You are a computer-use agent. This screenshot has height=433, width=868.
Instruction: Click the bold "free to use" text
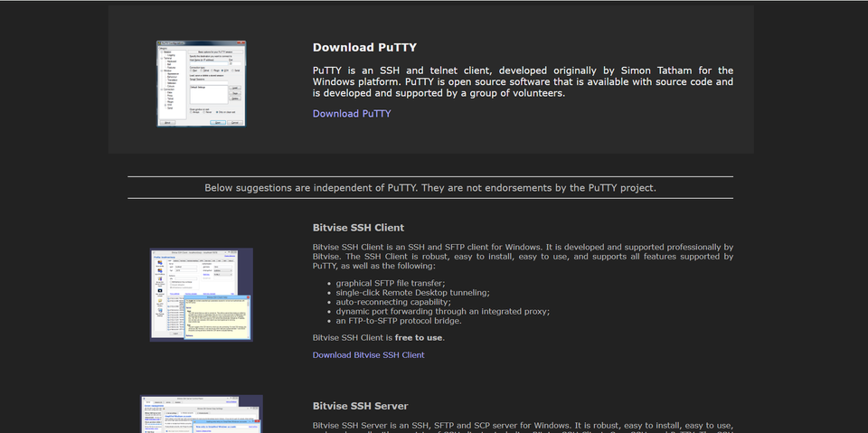tap(419, 338)
